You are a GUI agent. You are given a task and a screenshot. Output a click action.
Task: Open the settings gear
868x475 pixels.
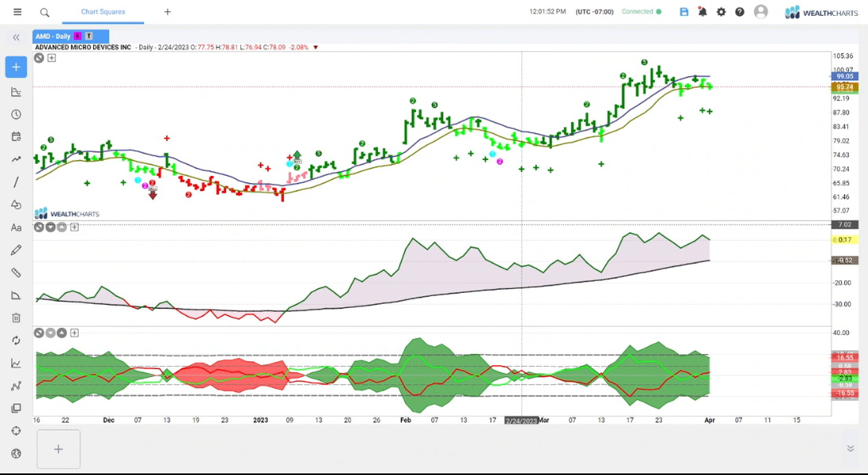(721, 12)
